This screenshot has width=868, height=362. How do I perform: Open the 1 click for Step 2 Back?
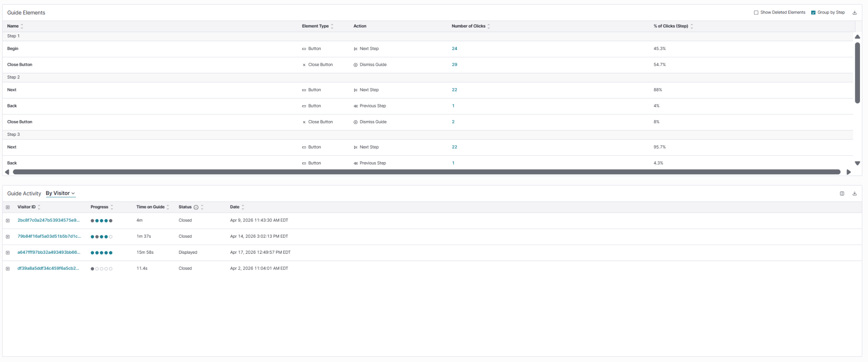[453, 106]
